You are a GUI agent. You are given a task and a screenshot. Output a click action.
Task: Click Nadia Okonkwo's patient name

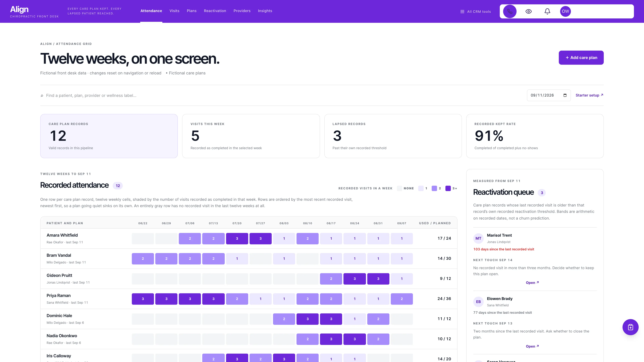62,336
